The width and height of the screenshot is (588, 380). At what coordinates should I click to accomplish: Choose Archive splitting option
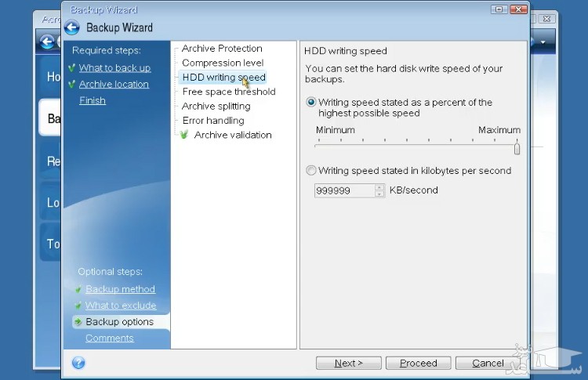coord(216,106)
